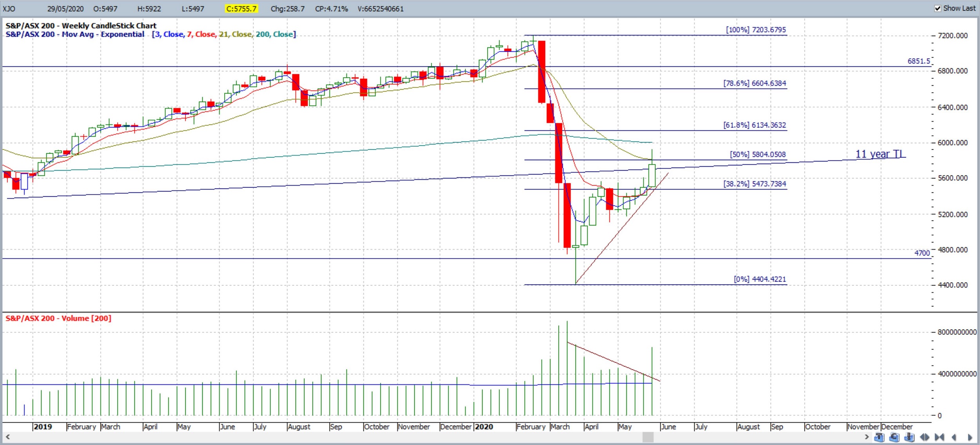Click the 'O:5497' open value readout

105,9
